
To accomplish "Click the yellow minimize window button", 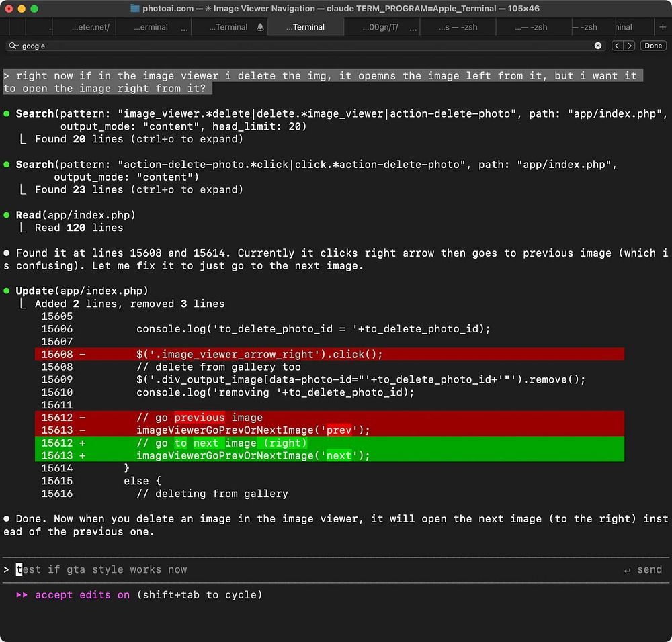I will (22, 9).
